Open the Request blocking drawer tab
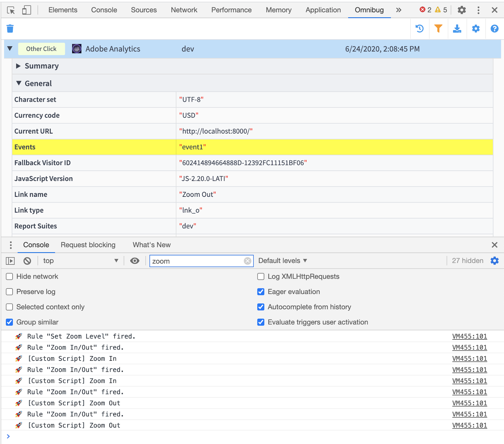The height and width of the screenshot is (444, 504). 88,245
